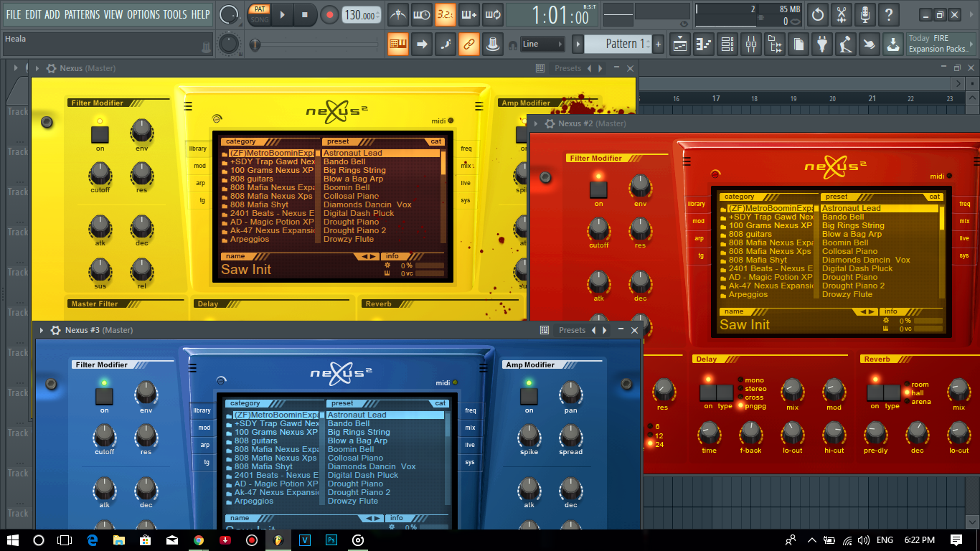Viewport: 980px width, 551px height.
Task: Select Bando Bell preset in Nexus #3 list
Action: pyautogui.click(x=349, y=423)
